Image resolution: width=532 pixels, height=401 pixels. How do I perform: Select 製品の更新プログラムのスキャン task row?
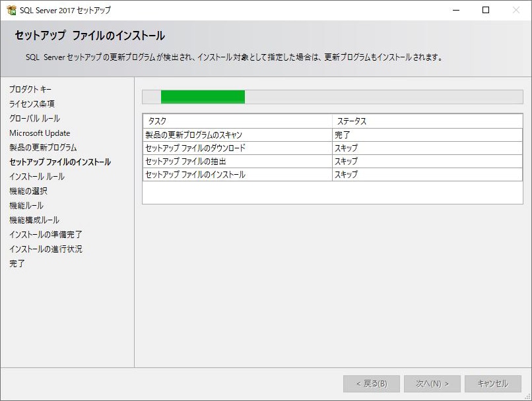(333, 135)
